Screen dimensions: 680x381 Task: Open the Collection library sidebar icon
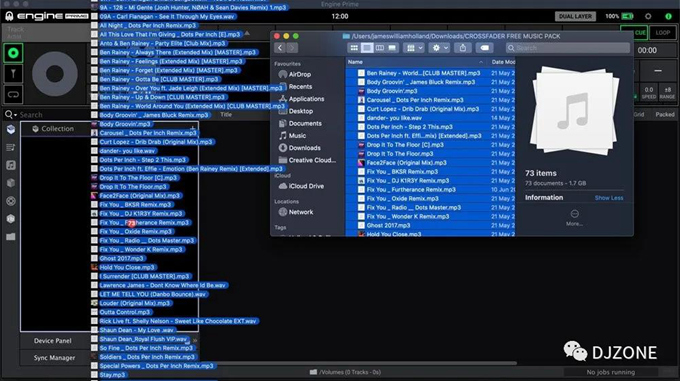[11, 129]
